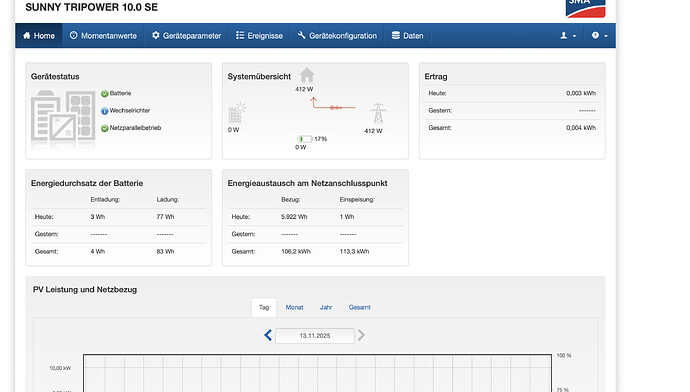Open the Gerätekonfiguration tab

[x=338, y=36]
